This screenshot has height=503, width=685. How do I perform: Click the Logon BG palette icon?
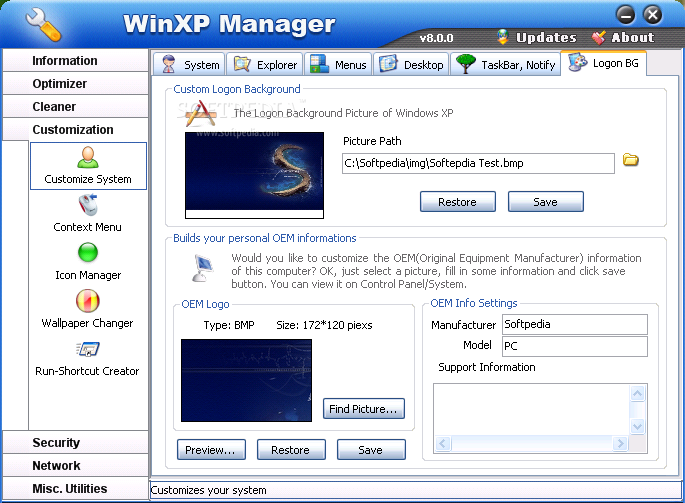[578, 62]
